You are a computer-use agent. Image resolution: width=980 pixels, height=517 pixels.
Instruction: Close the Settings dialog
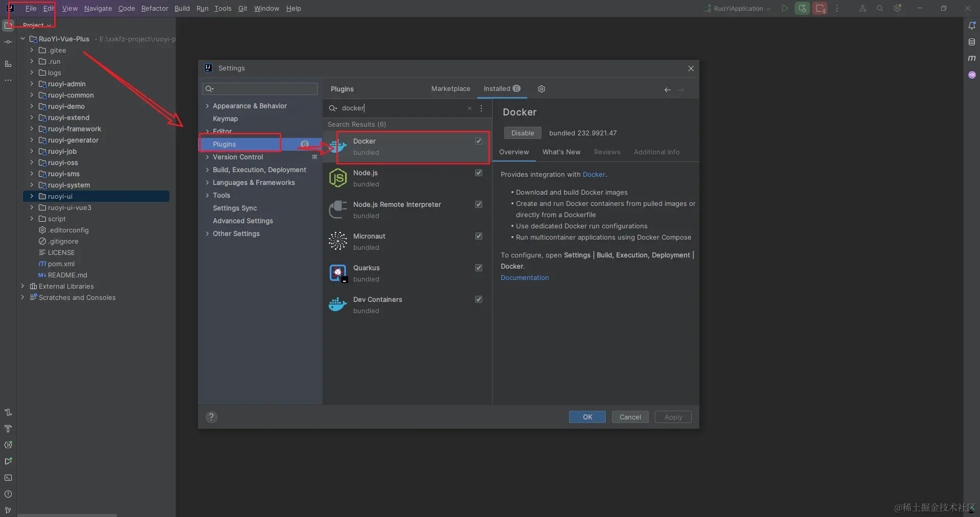click(691, 68)
